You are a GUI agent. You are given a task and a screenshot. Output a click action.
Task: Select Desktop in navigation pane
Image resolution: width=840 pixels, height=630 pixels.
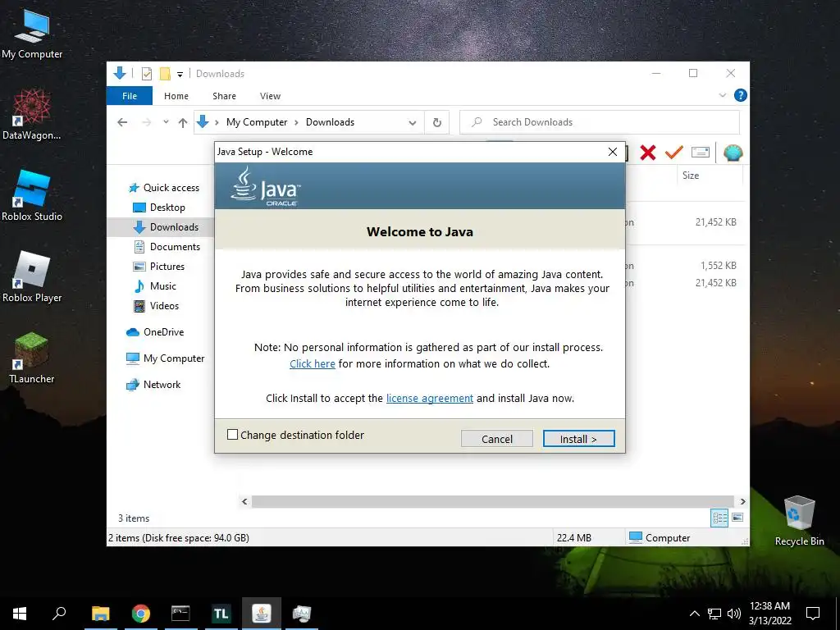158,208
